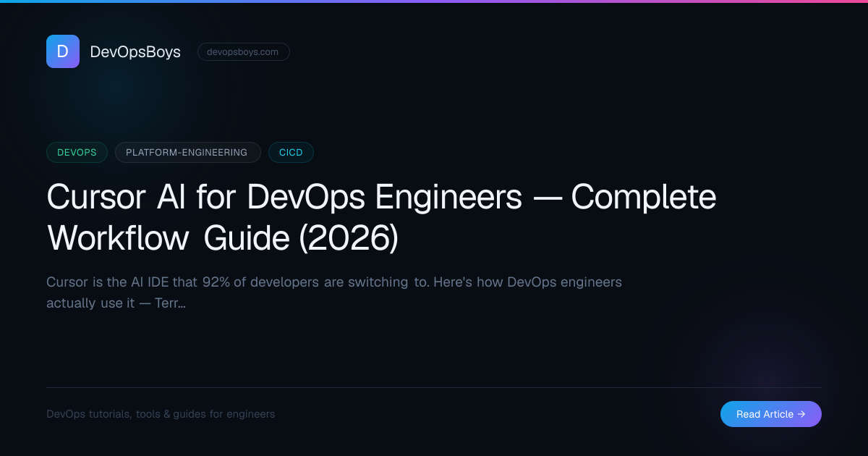Open the Cursor AI for DevOps Engineers headline
The height and width of the screenshot is (456, 868).
pyautogui.click(x=381, y=218)
